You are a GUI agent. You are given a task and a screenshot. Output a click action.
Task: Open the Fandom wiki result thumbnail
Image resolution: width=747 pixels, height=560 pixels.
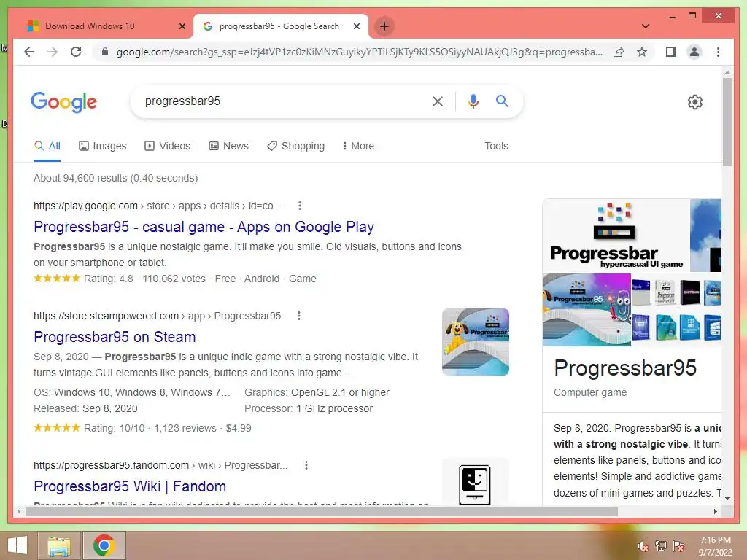pyautogui.click(x=476, y=482)
